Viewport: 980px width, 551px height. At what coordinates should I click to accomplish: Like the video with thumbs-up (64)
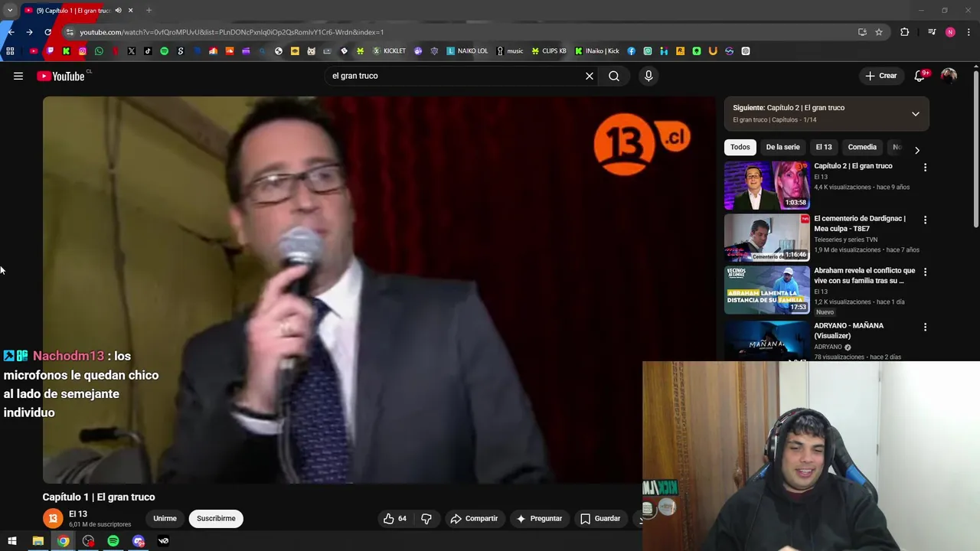(395, 518)
